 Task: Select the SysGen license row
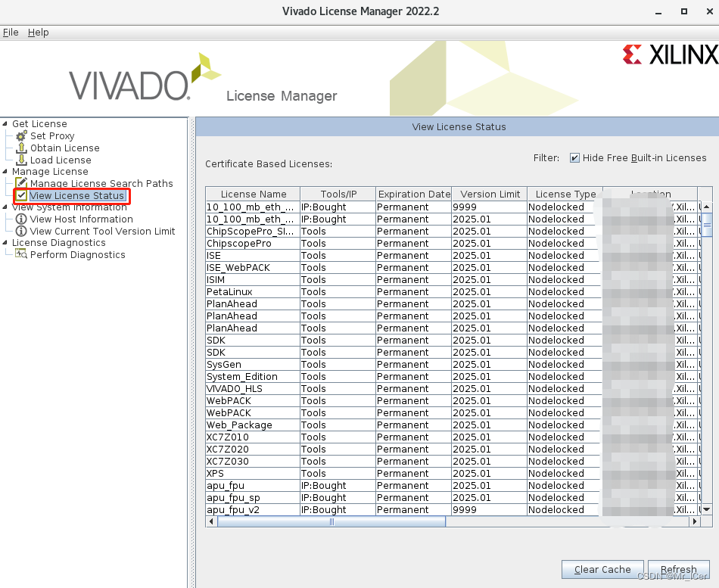(x=452, y=364)
